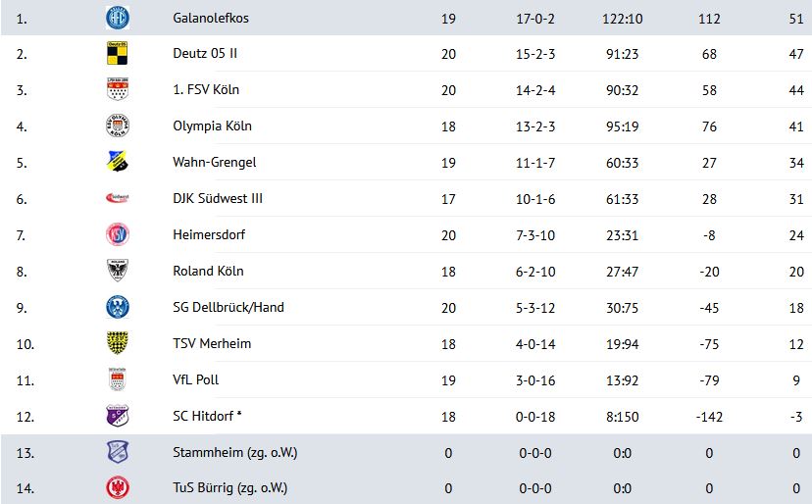The width and height of the screenshot is (812, 504).
Task: Go to Olympia Köln team page
Action: [x=213, y=126]
